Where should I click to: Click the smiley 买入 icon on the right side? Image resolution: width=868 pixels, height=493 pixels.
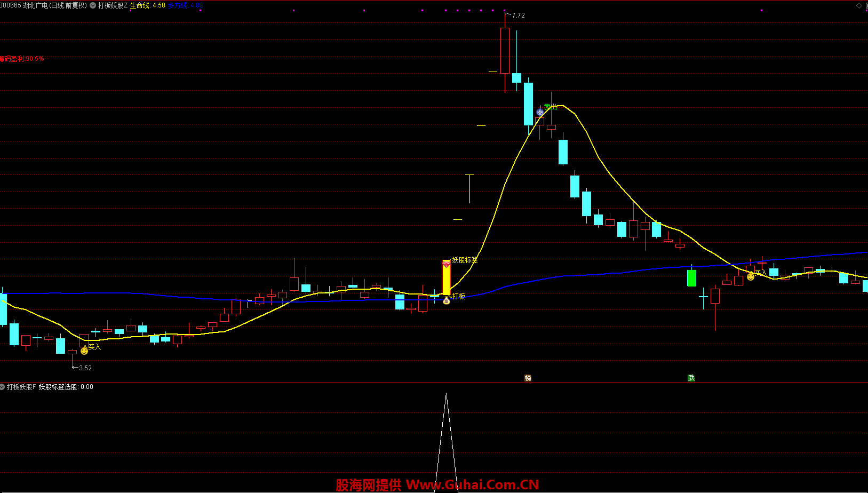pos(751,276)
